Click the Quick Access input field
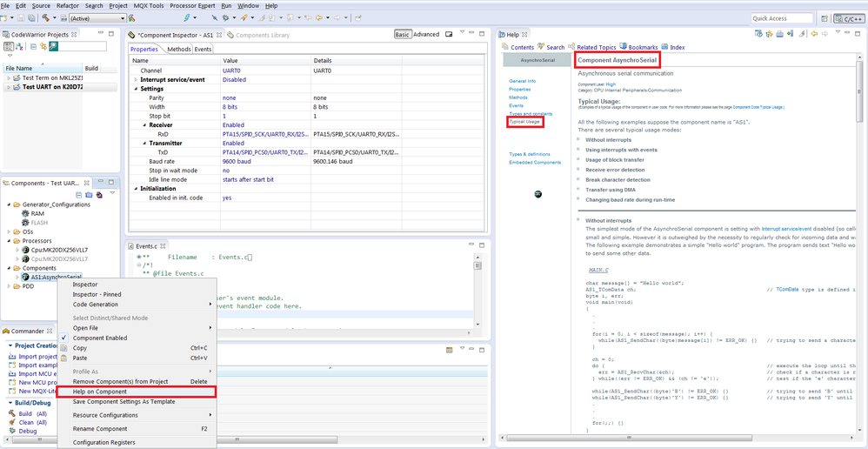The height and width of the screenshot is (449, 868). pyautogui.click(x=782, y=18)
